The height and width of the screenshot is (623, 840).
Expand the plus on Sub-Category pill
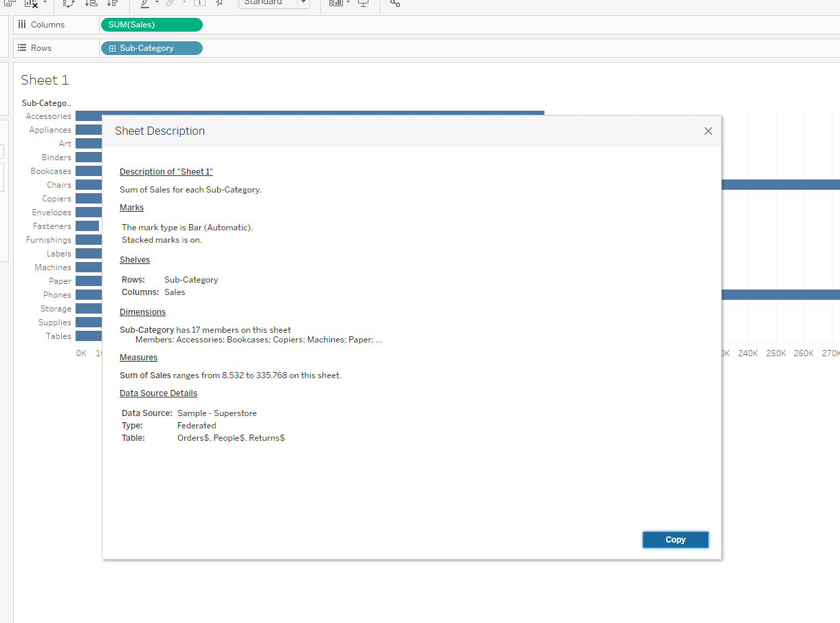[x=112, y=48]
